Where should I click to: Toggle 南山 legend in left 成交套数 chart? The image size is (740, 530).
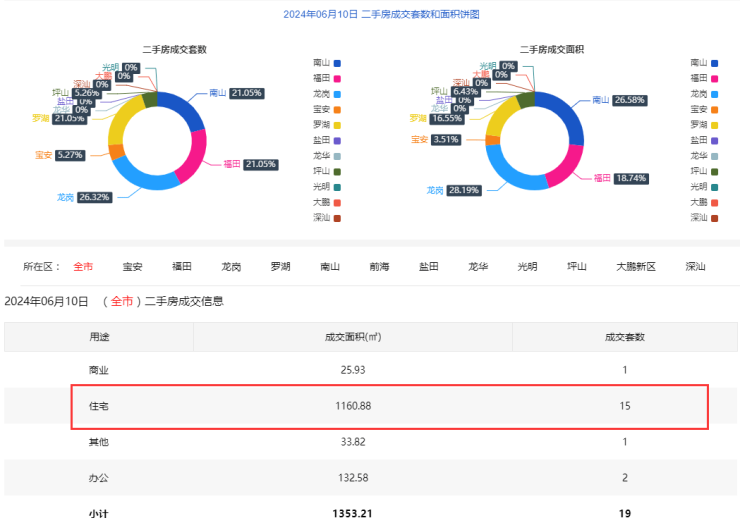[x=329, y=62]
